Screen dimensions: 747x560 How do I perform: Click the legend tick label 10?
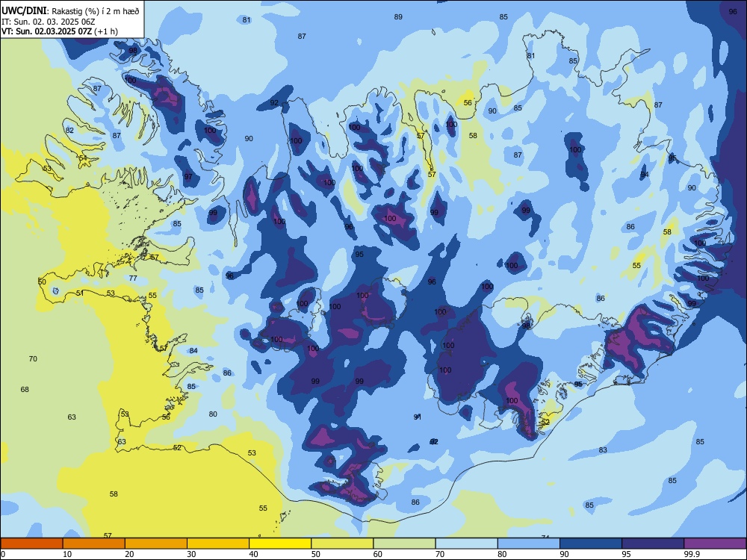click(x=67, y=554)
